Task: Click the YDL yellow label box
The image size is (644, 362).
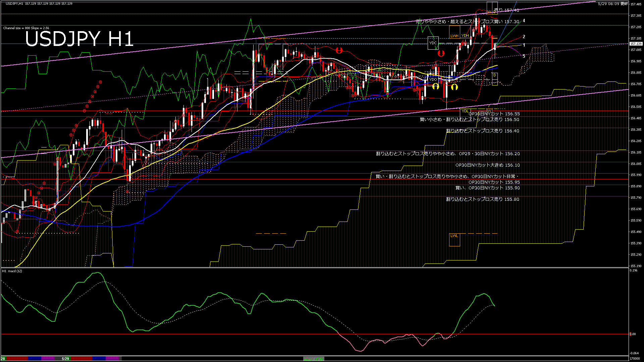Action: [465, 111]
